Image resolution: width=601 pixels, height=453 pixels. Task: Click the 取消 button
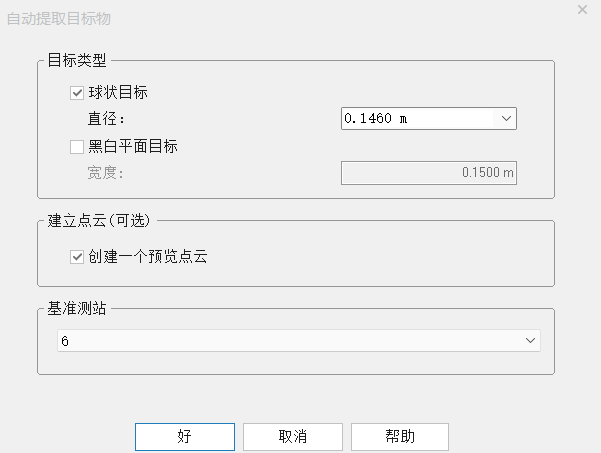coord(292,437)
